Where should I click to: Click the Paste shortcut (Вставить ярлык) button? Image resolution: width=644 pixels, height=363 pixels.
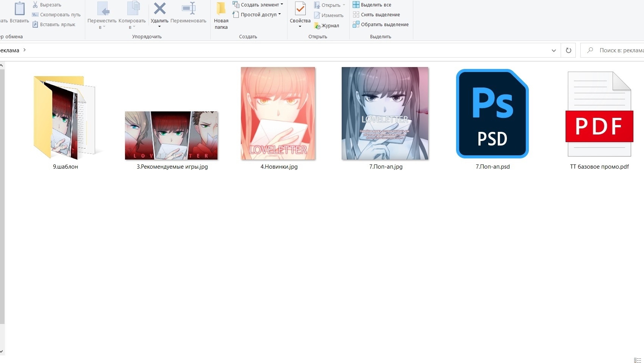click(x=53, y=25)
